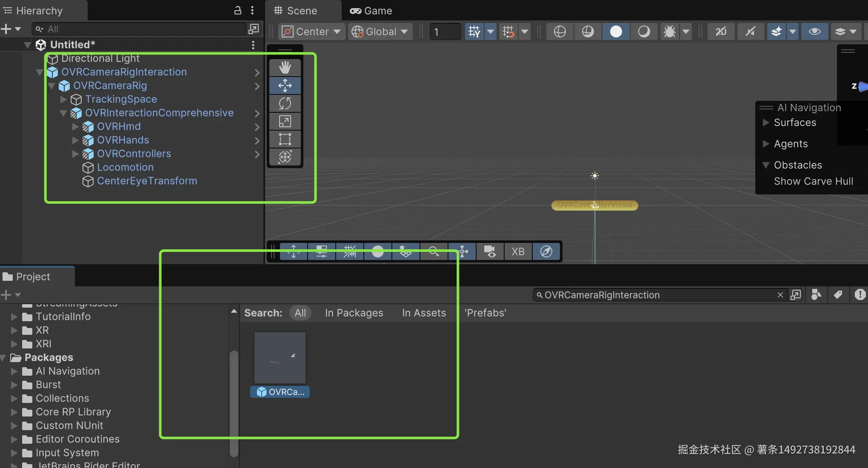Select the OVRCa... prefab thumbnail
Image resolution: width=868 pixels, height=468 pixels.
[280, 358]
